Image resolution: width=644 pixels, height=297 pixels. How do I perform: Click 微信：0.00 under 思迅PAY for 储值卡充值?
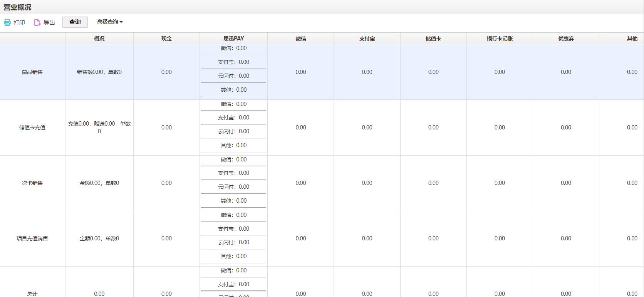tap(233, 104)
